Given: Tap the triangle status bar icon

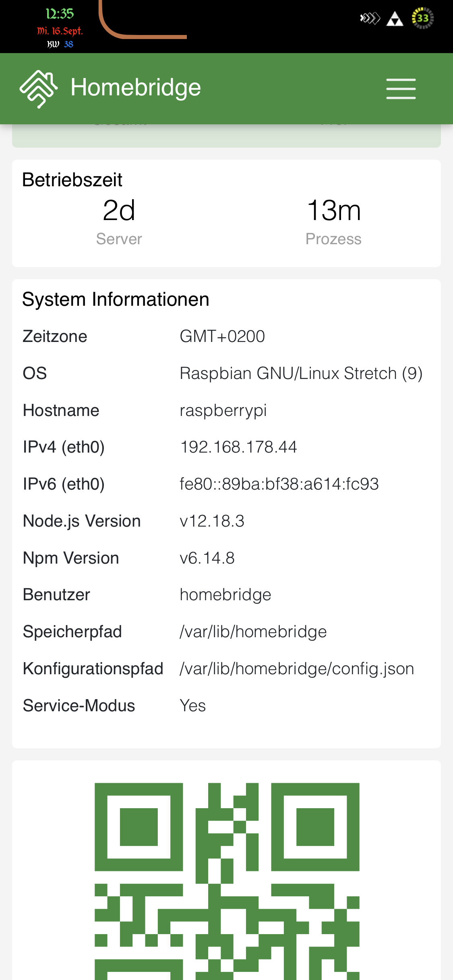Looking at the screenshot, I should 395,19.
